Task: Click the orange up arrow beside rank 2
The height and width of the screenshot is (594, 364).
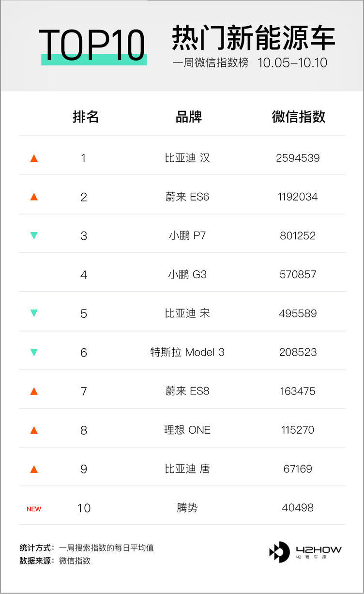Action: [34, 197]
